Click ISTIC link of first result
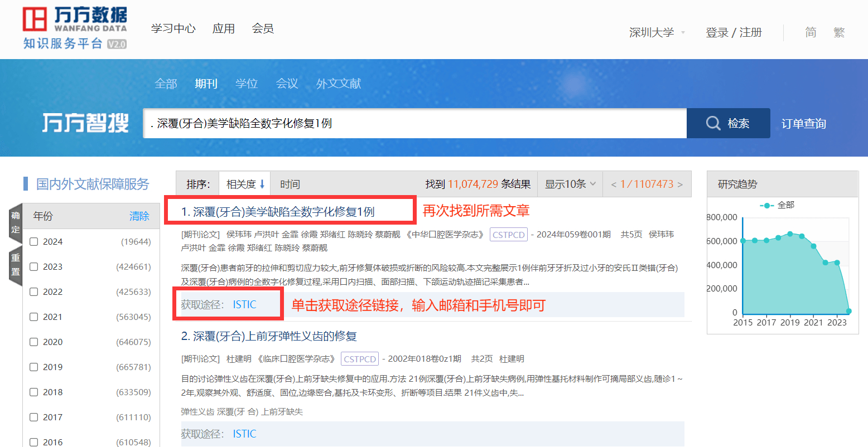 244,305
